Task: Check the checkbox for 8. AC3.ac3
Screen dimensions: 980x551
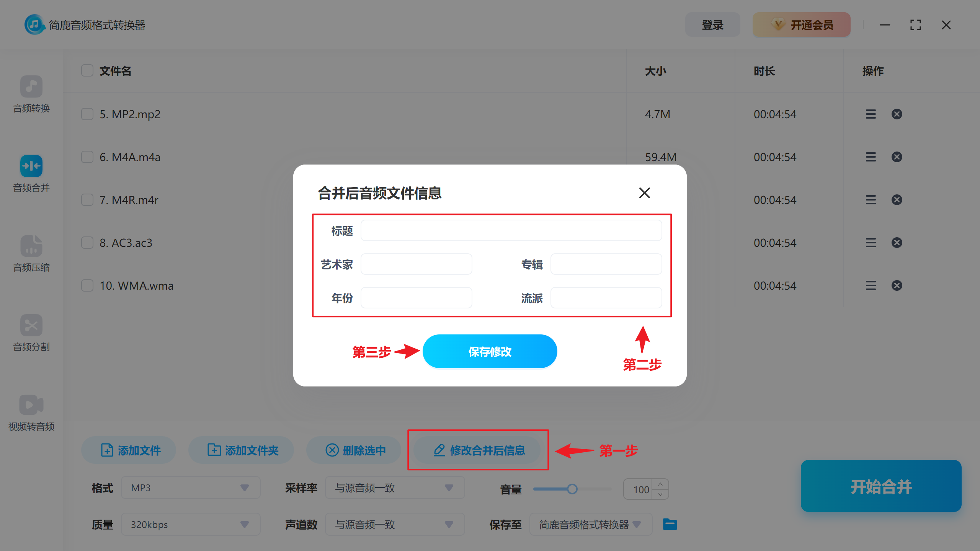Action: point(87,242)
